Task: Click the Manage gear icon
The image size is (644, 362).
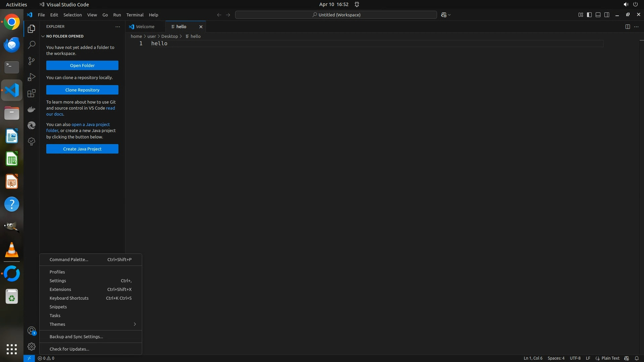Action: [32, 347]
